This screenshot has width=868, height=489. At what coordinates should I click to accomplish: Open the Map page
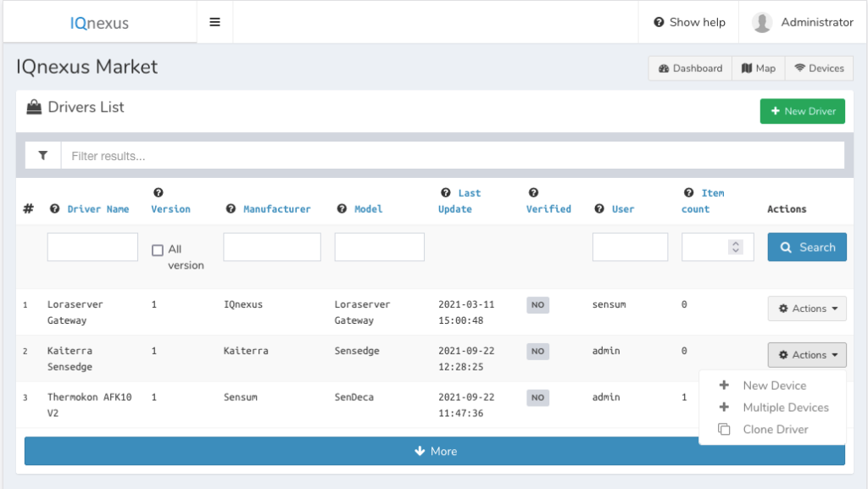759,69
